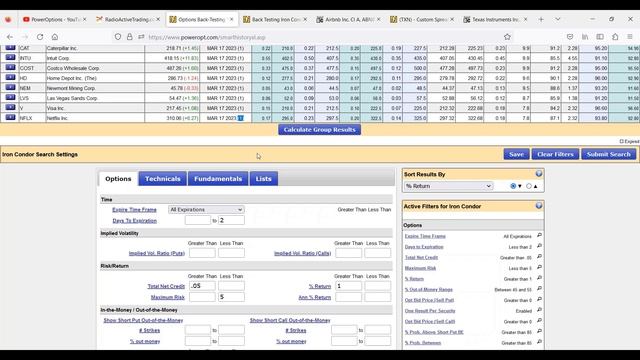
Task: Open a new browser tab
Action: (x=541, y=19)
